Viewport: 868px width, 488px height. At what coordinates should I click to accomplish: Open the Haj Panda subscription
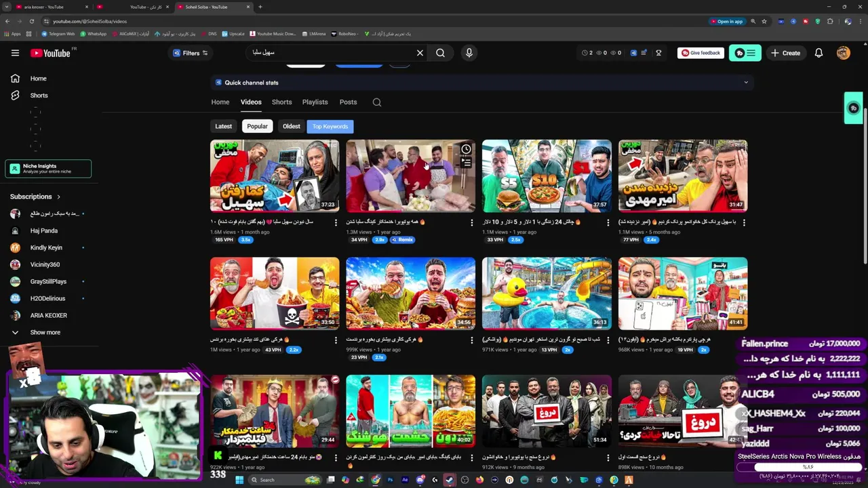[x=44, y=231]
